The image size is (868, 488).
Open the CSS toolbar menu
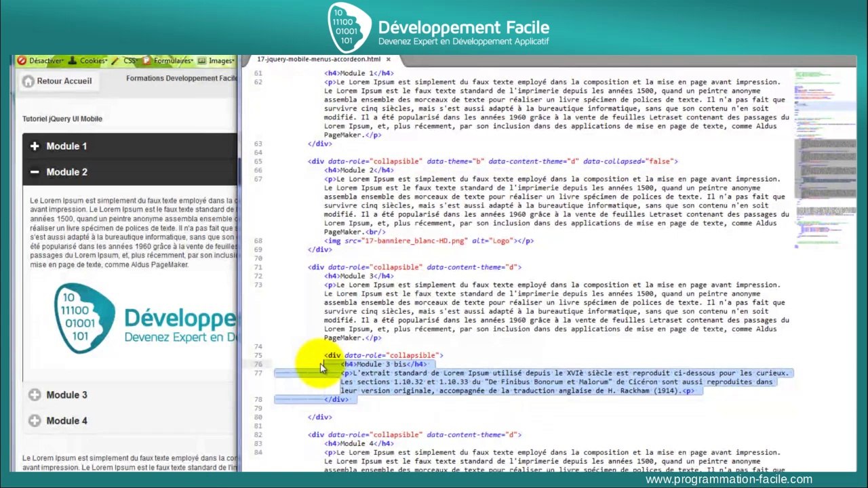coord(125,60)
